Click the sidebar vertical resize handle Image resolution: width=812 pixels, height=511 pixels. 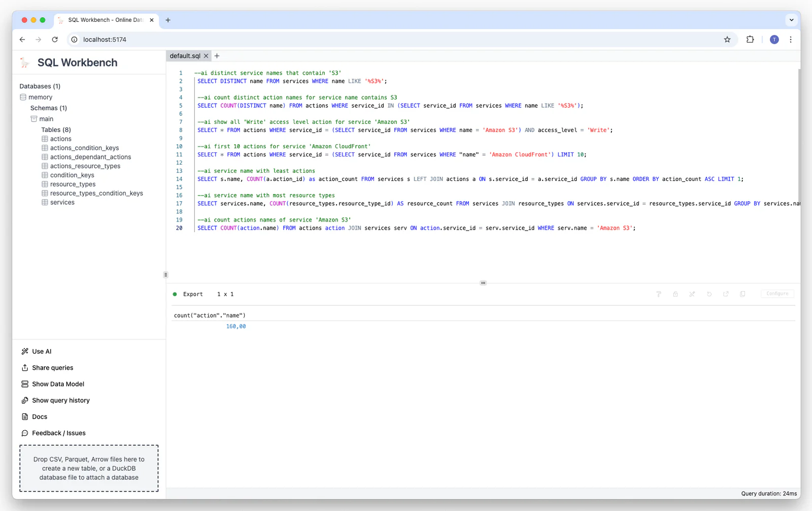click(x=165, y=275)
